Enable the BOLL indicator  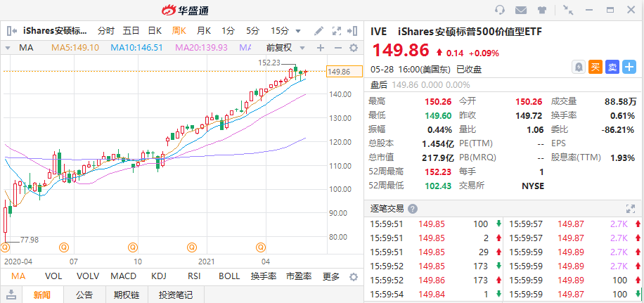pyautogui.click(x=229, y=276)
